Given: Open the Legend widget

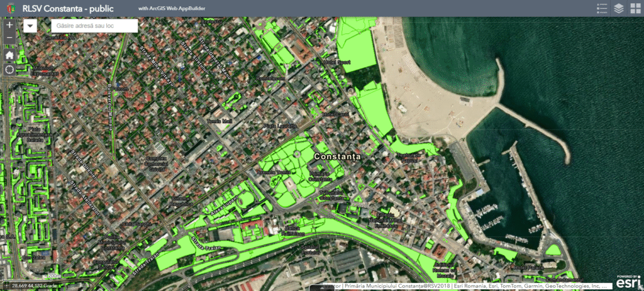Looking at the screenshot, I should 601,8.
